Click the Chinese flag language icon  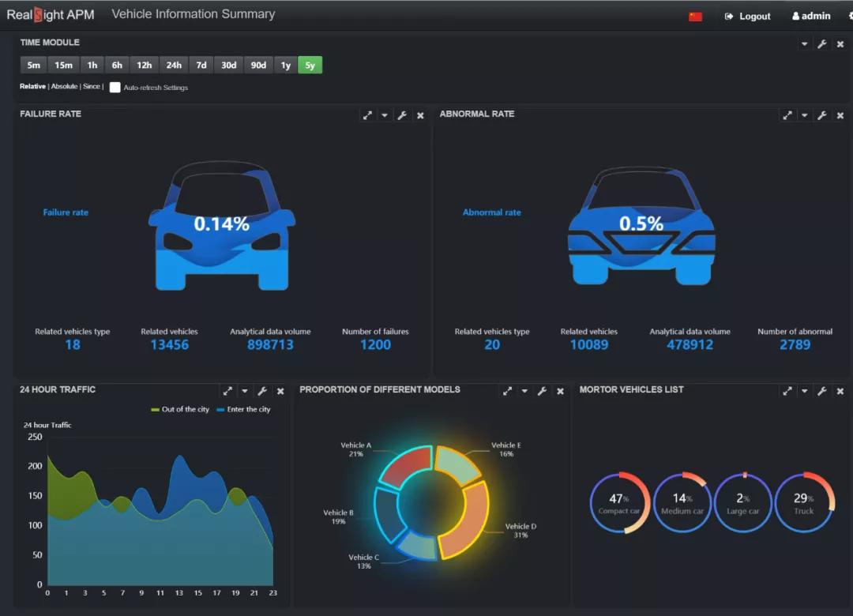[x=695, y=17]
